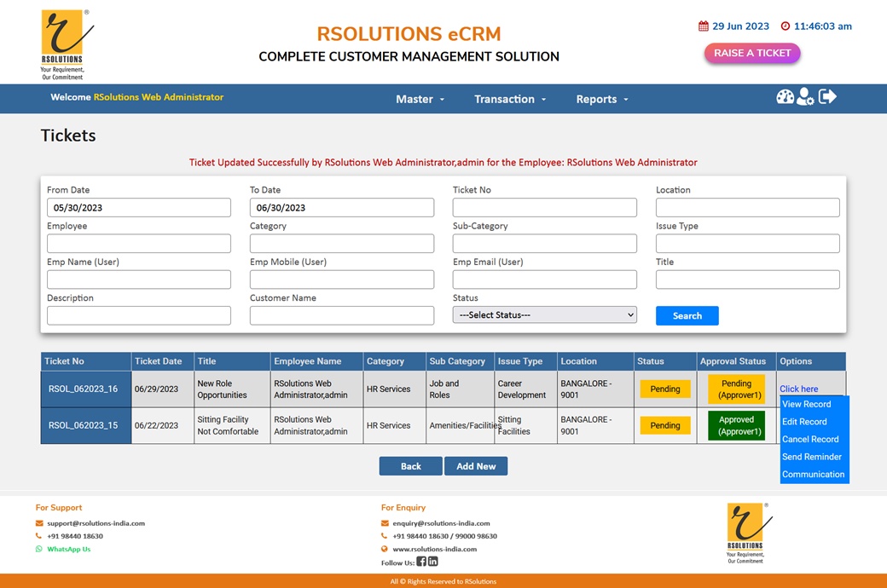Click the blue Search button
Viewport: 887px width, 588px height.
tap(687, 316)
